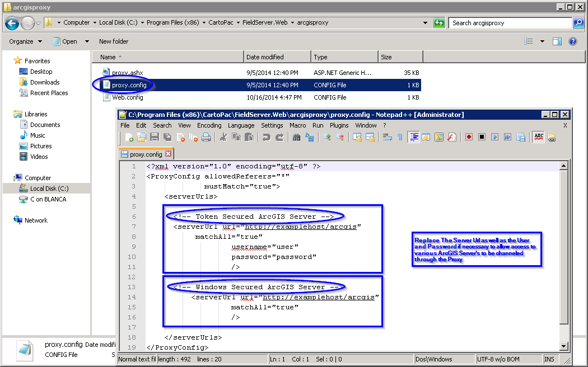Click the Print icon in Notepad++ toolbar
Image resolution: width=588 pixels, height=367 pixels.
click(206, 137)
